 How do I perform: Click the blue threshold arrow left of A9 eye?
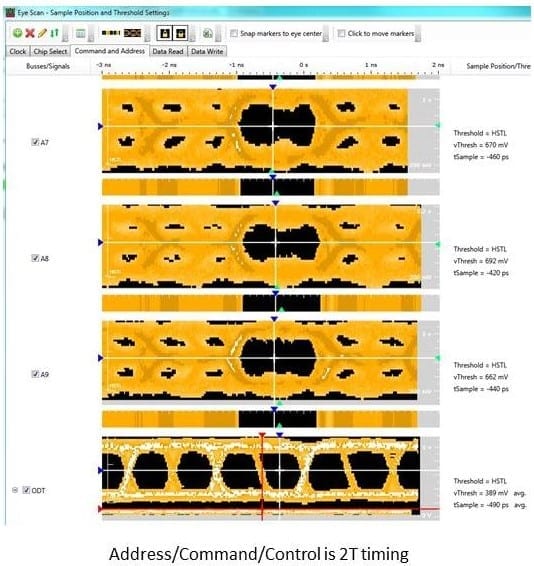[x=100, y=358]
